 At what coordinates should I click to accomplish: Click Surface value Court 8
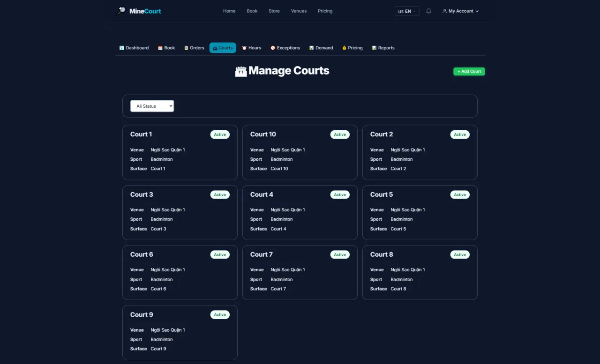coord(398,289)
